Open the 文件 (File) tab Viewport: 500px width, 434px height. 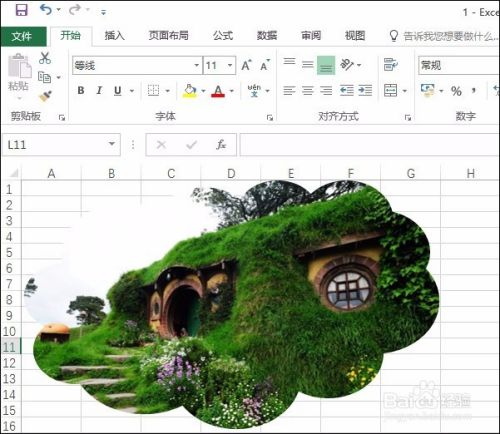pyautogui.click(x=23, y=36)
